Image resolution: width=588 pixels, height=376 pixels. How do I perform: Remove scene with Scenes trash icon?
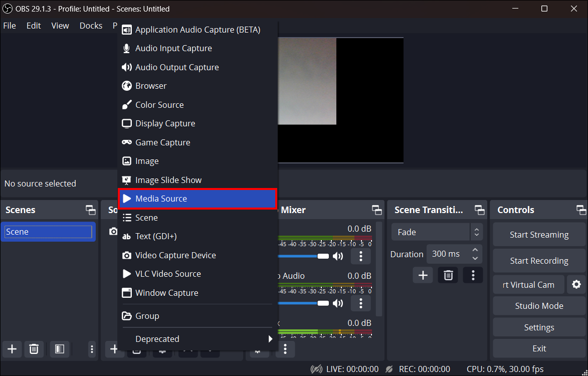click(x=34, y=349)
